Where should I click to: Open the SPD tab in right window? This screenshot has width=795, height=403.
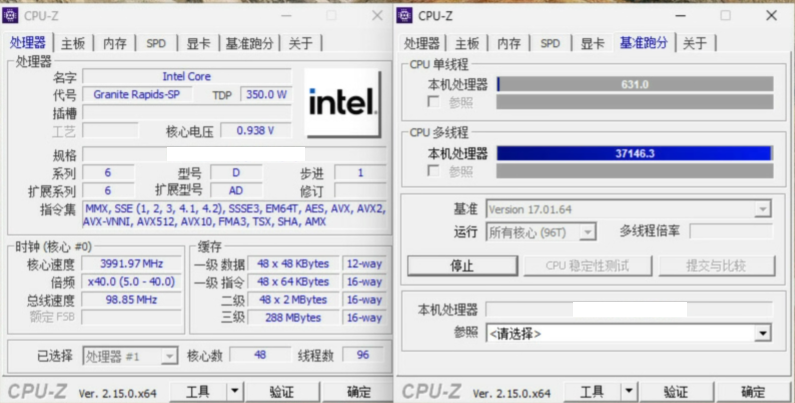550,44
